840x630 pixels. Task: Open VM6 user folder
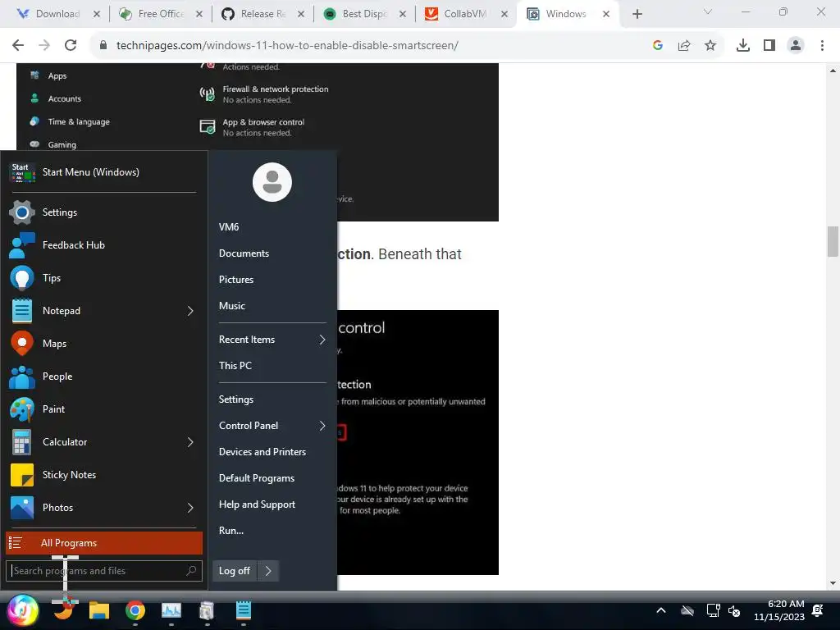coord(229,227)
